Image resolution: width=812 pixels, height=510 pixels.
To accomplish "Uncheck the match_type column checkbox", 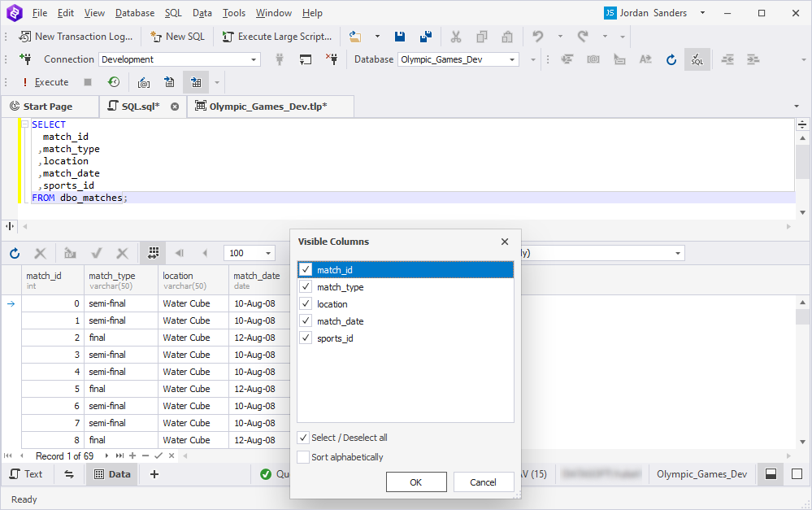I will tap(306, 286).
